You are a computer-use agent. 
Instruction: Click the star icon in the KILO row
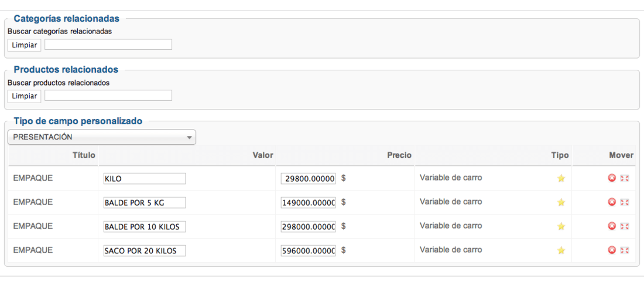click(x=561, y=178)
